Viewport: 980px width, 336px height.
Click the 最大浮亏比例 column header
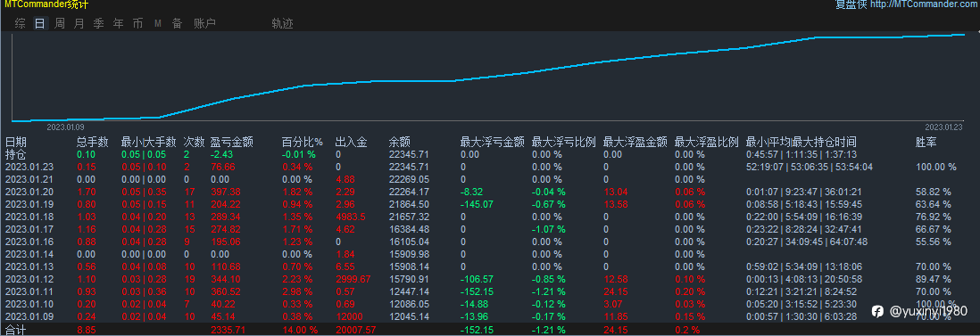tap(564, 143)
